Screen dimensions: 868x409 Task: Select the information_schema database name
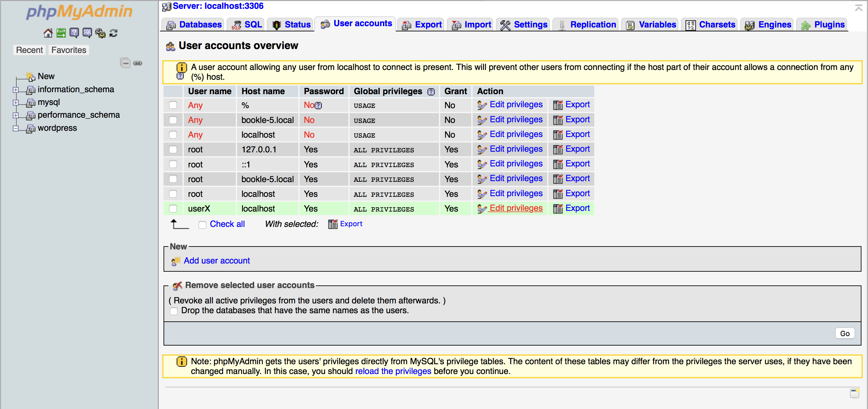point(76,89)
